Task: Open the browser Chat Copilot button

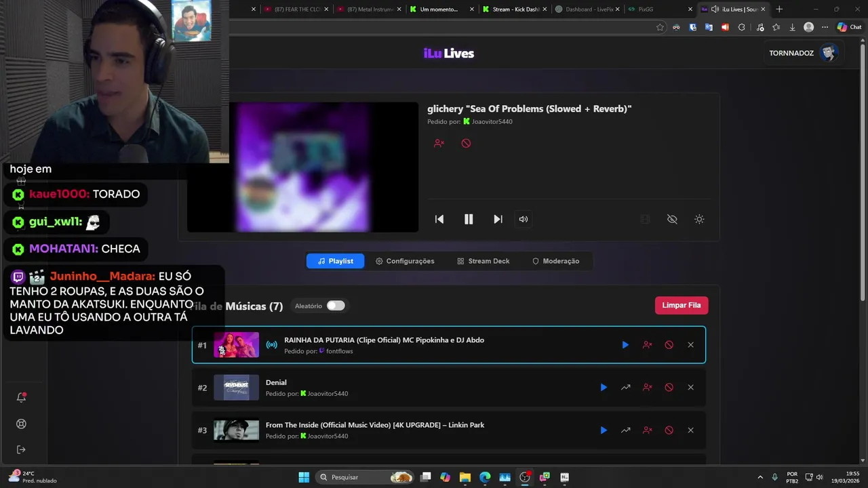Action: (849, 27)
